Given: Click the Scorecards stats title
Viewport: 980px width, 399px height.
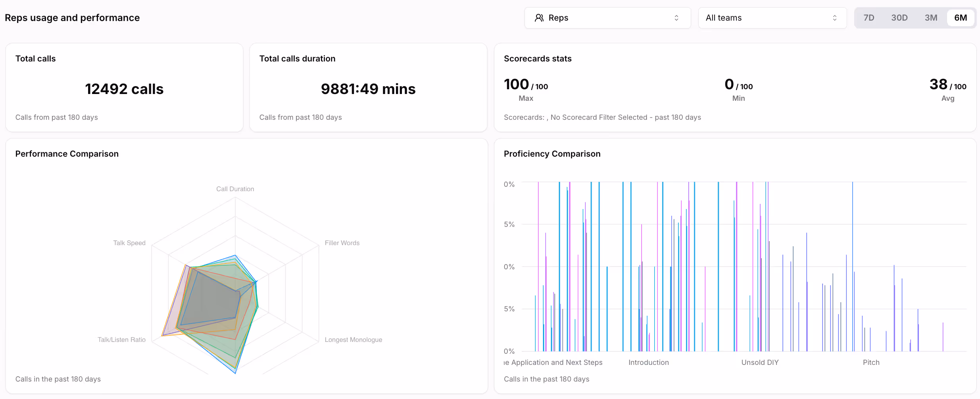Looking at the screenshot, I should [538, 59].
